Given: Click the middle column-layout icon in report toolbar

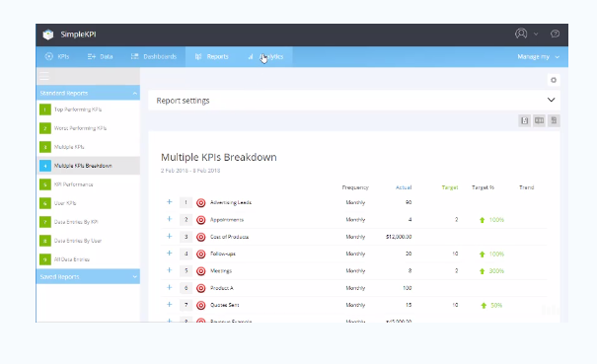Looking at the screenshot, I should 539,120.
